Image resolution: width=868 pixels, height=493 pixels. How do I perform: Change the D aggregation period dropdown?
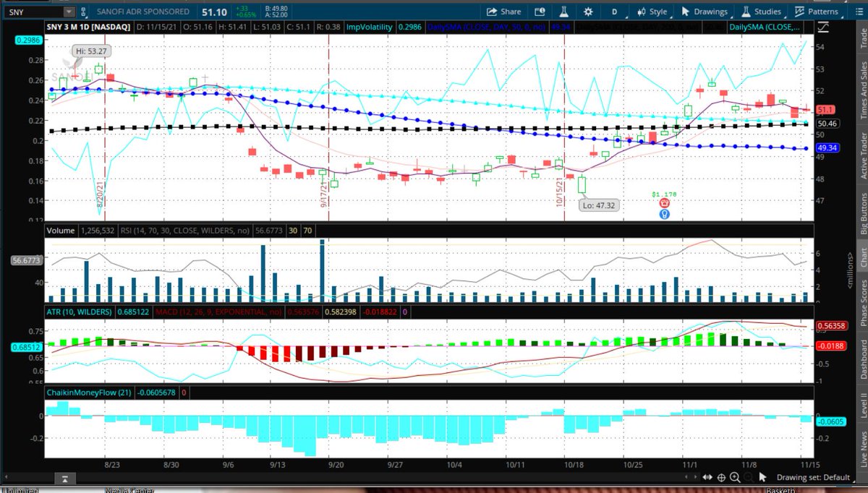(x=615, y=12)
